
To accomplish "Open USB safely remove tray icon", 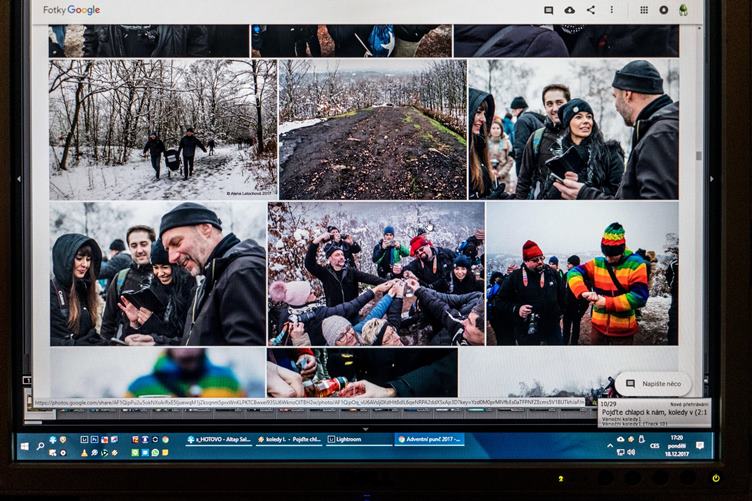I will click(x=642, y=439).
